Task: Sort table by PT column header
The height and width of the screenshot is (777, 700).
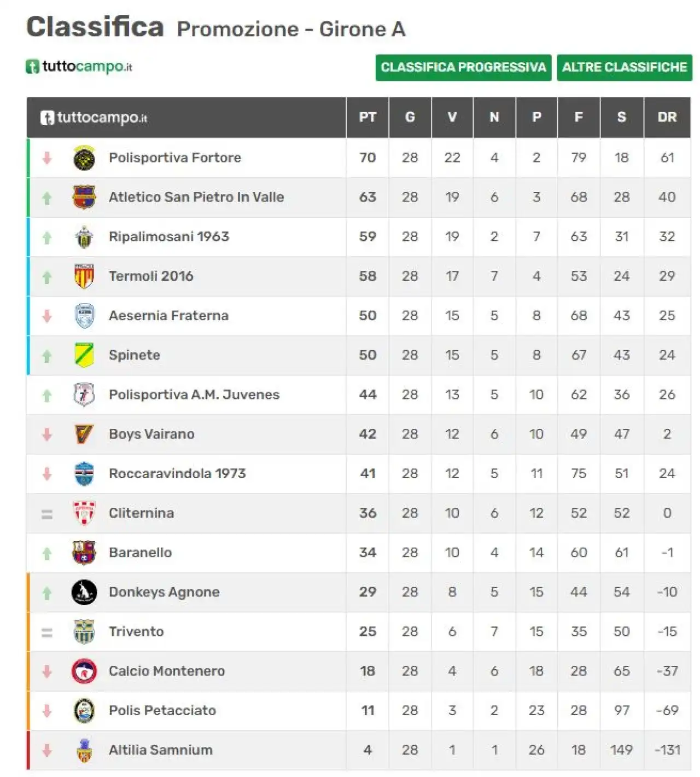Action: coord(367,117)
